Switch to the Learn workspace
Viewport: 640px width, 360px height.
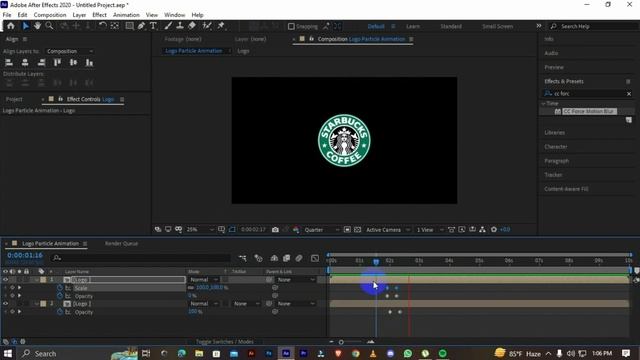coord(413,26)
